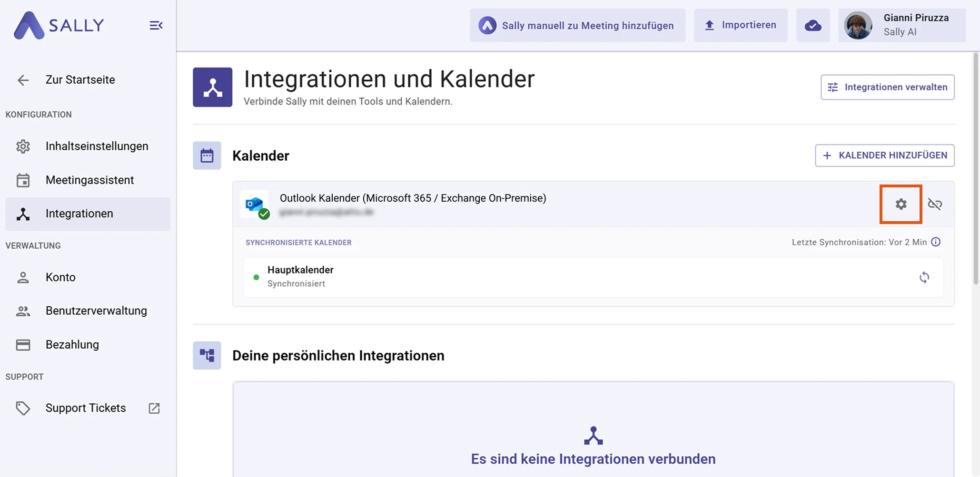
Task: Click the Importieren button
Action: click(740, 25)
